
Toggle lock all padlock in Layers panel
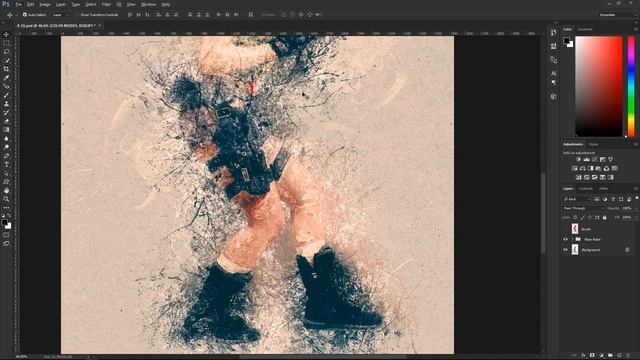[x=604, y=218]
